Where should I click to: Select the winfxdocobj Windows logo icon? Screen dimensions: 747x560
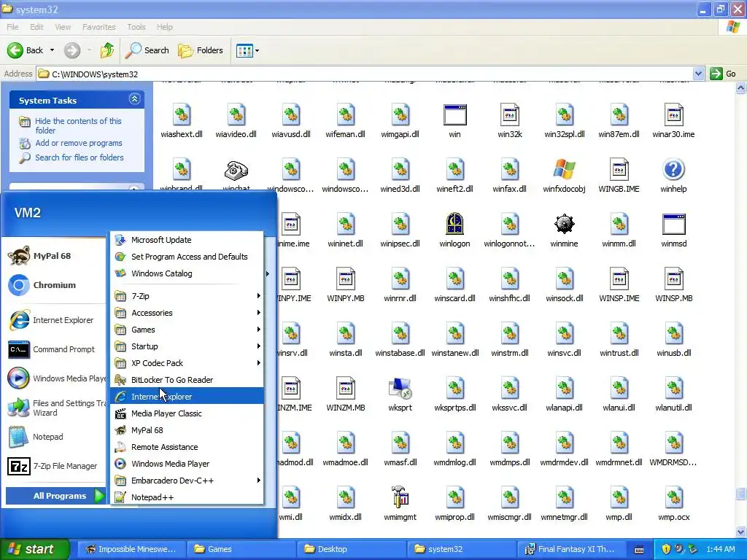[564, 169]
